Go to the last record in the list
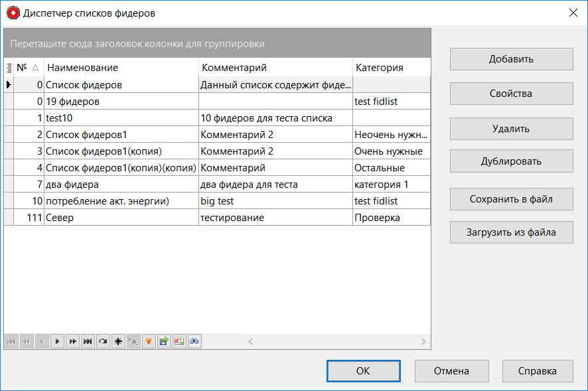588x391 pixels. (x=88, y=341)
